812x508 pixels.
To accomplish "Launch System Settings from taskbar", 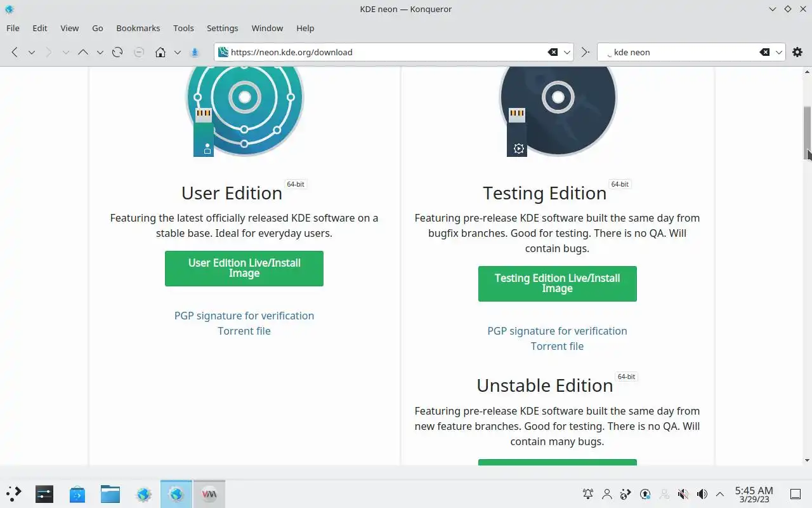I will click(44, 493).
